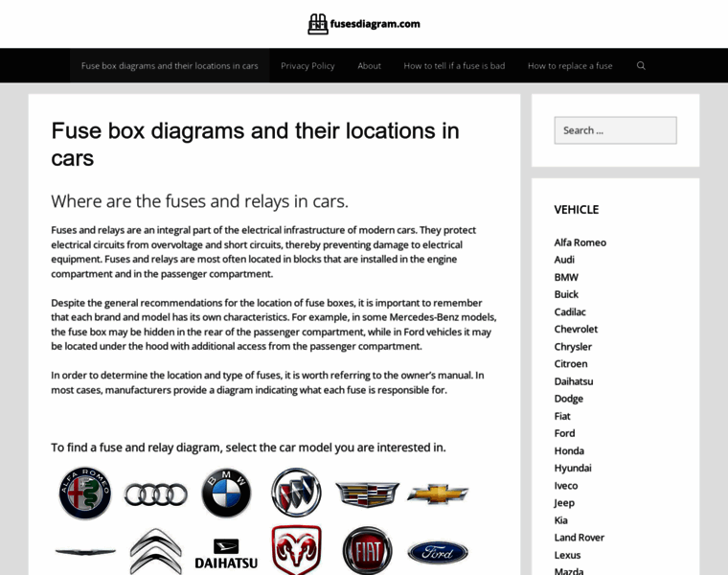
Task: Select the Audi four rings logo
Action: [155, 494]
